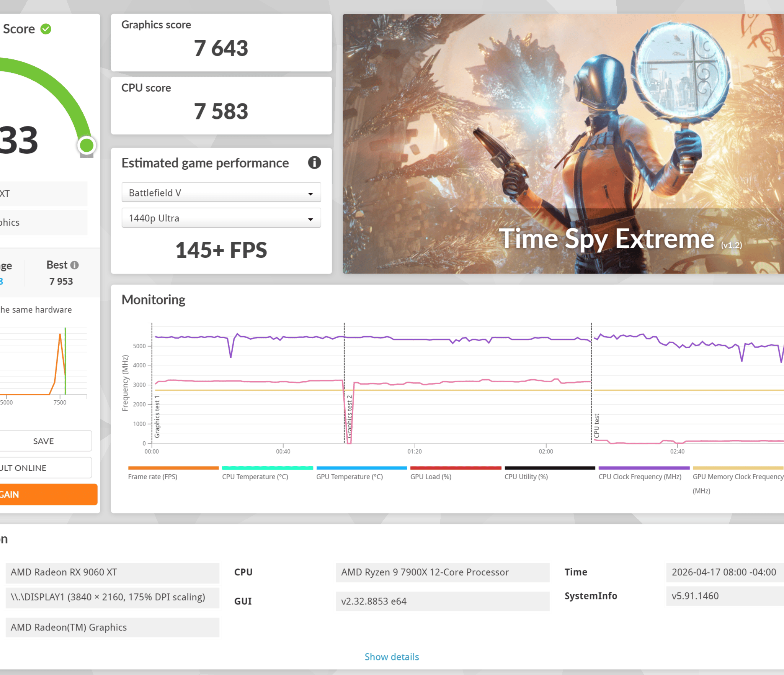Click the Graphics score value 7 643
This screenshot has width=784, height=675.
point(221,48)
